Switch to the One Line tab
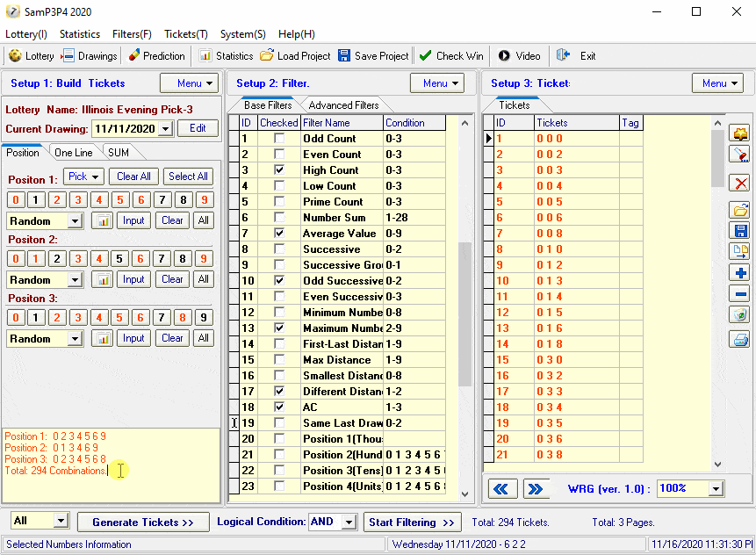This screenshot has width=756, height=555. pos(73,153)
